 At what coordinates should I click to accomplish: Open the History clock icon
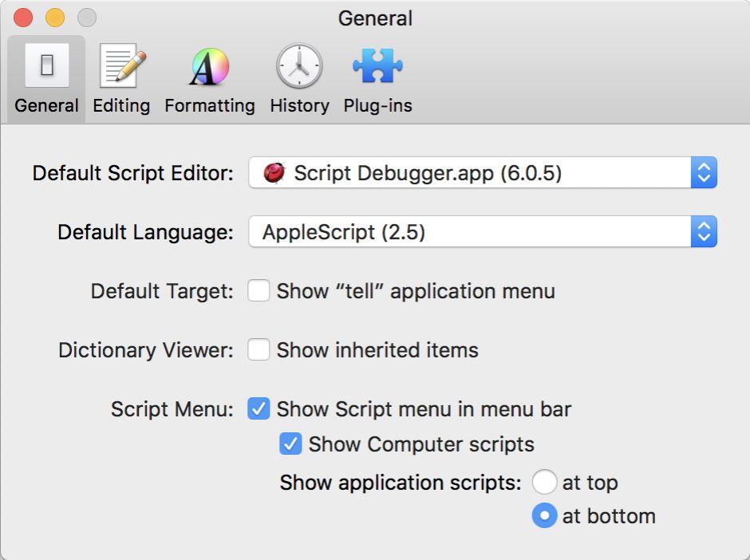[x=299, y=66]
